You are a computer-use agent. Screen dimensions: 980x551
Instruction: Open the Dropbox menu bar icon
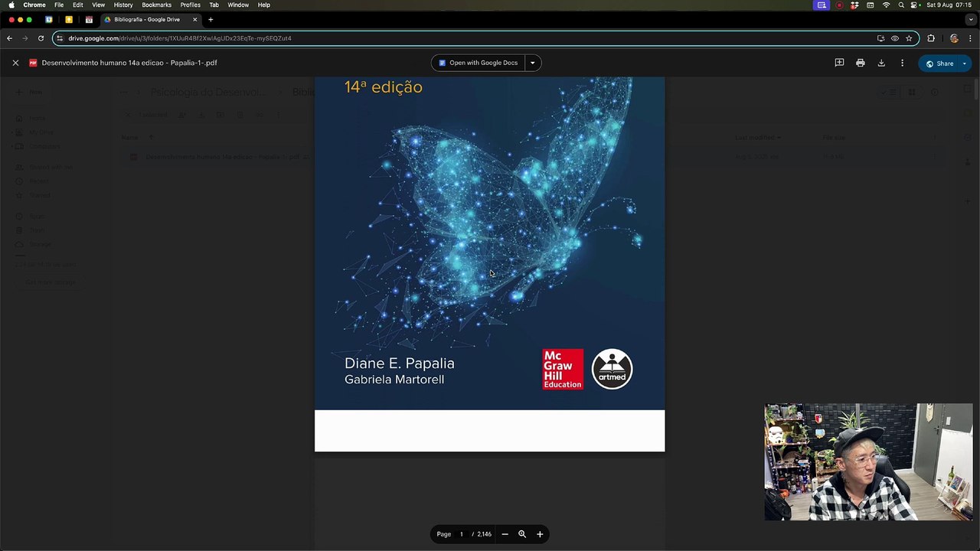[x=854, y=5]
